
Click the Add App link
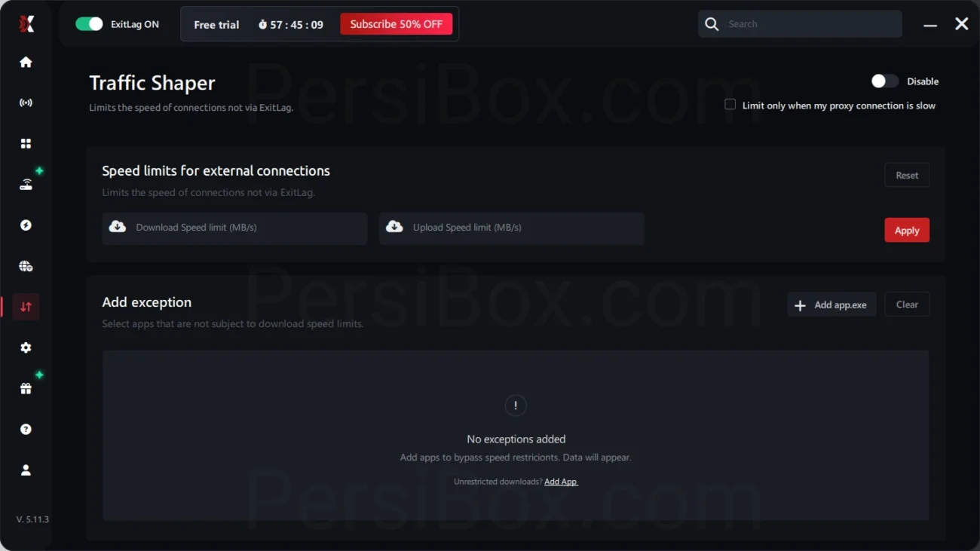pyautogui.click(x=561, y=482)
